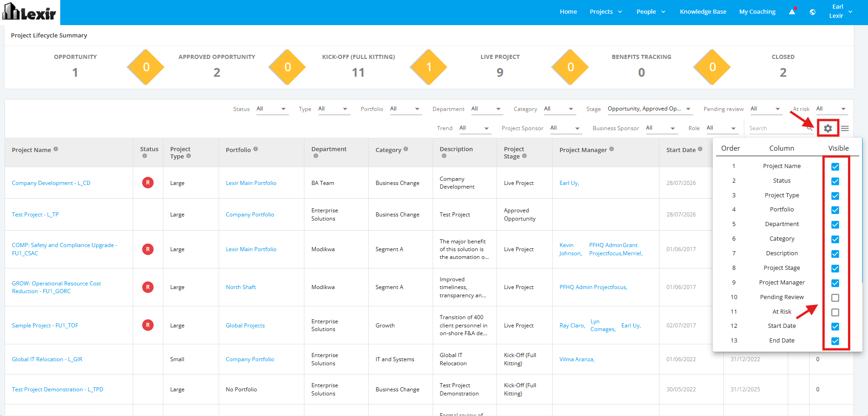The height and width of the screenshot is (416, 868).
Task: Click diamond badge after Live Project stage
Action: click(x=570, y=67)
